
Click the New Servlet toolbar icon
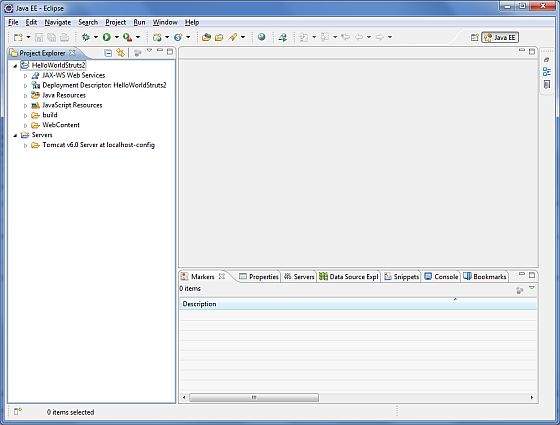click(178, 37)
